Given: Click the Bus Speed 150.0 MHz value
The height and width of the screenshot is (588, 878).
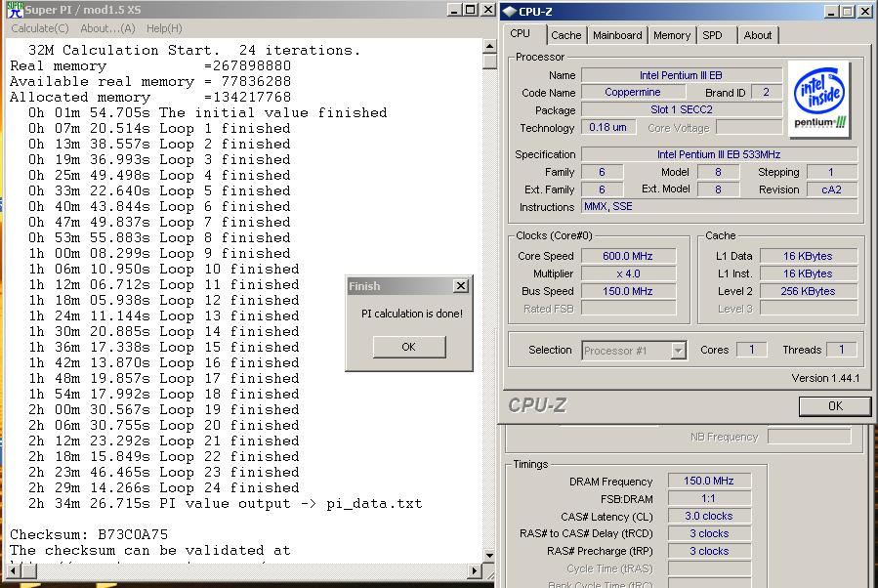Looking at the screenshot, I should click(x=628, y=291).
